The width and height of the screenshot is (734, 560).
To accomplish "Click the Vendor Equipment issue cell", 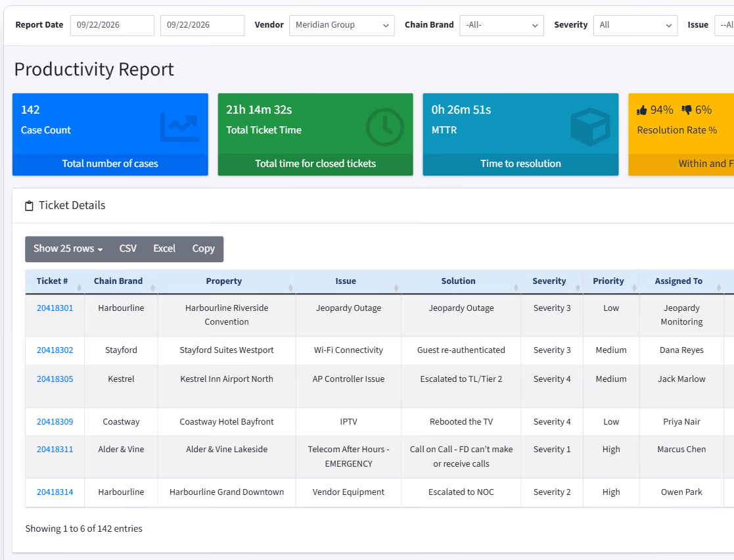I will (348, 492).
